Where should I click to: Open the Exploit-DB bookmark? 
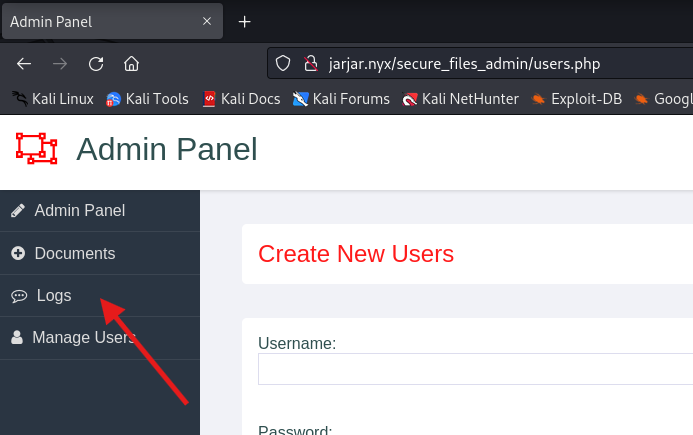pos(579,99)
